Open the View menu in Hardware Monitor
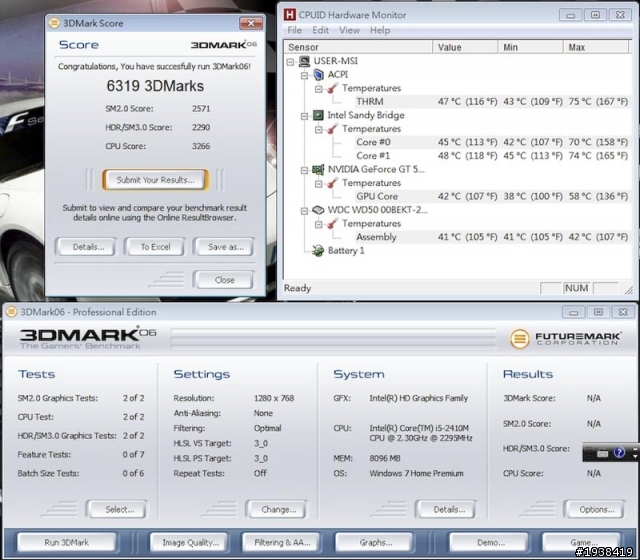The width and height of the screenshot is (640, 560). 349,30
